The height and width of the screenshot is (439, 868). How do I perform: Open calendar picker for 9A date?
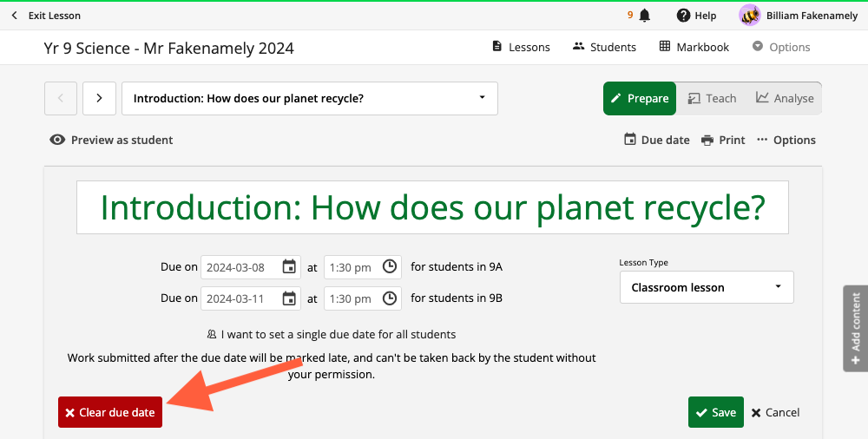[x=289, y=267]
